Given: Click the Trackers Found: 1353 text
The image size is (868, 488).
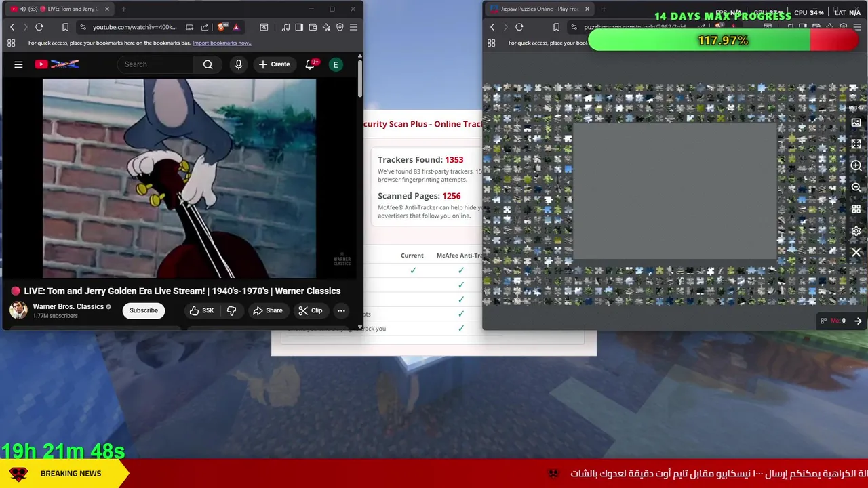Looking at the screenshot, I should tap(420, 159).
